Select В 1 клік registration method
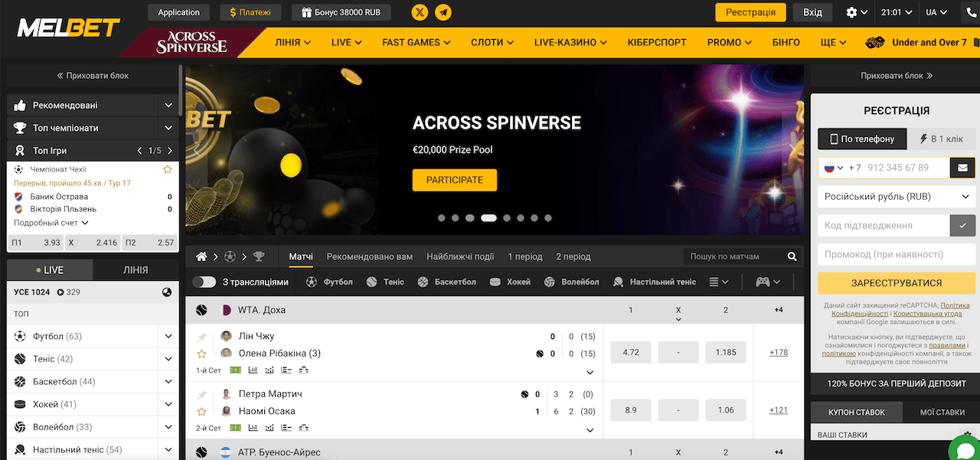Screen dimensions: 980x460 click(941, 139)
